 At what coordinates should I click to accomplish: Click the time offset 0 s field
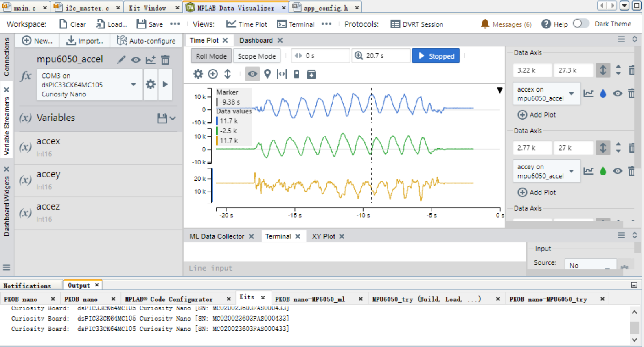[320, 56]
